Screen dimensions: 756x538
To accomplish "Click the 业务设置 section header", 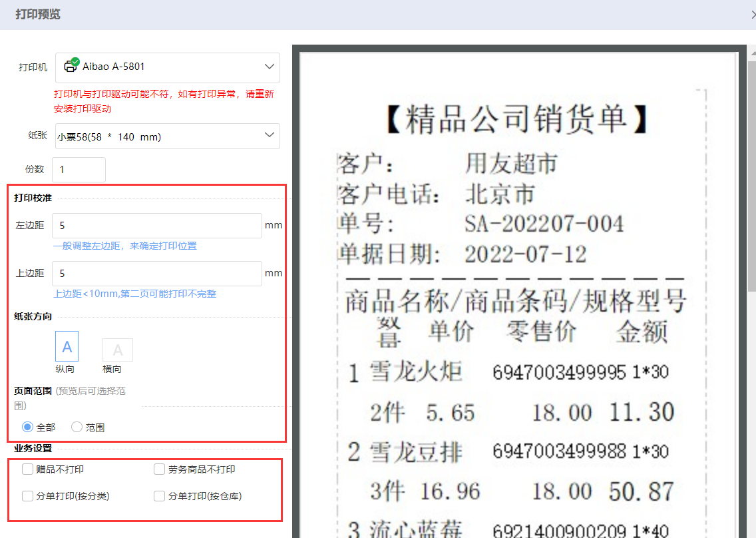I will [33, 448].
